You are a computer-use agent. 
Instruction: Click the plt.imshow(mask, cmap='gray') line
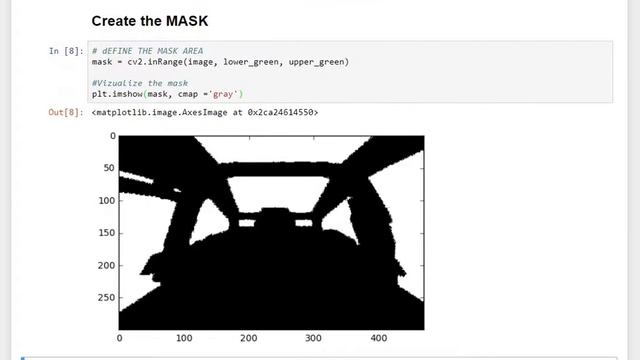coord(167,94)
